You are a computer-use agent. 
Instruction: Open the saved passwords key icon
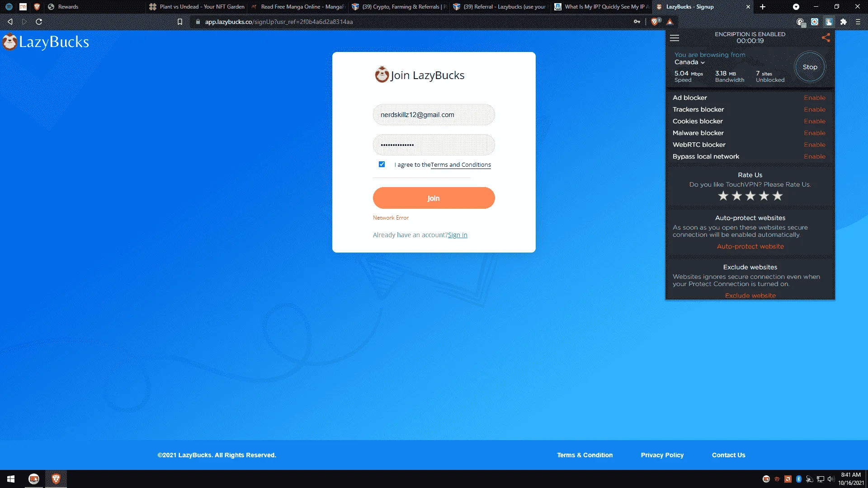(637, 22)
